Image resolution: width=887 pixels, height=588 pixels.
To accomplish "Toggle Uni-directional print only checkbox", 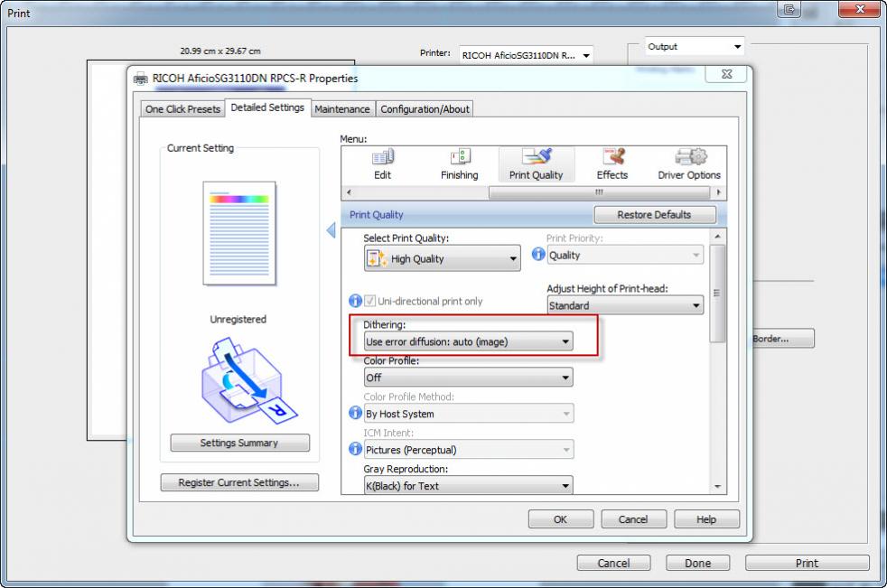I will pyautogui.click(x=369, y=301).
